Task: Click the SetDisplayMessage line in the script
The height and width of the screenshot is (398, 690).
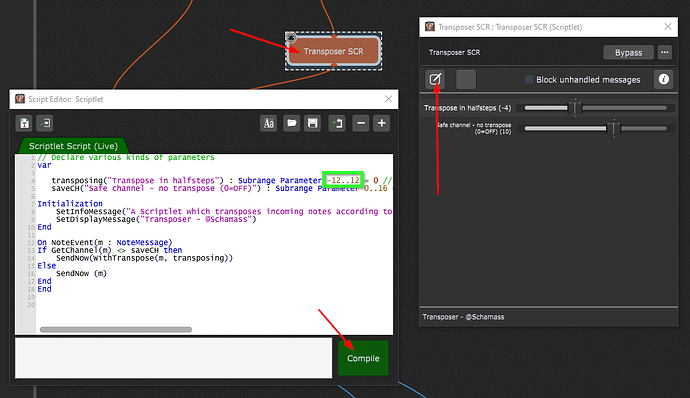Action: 156,219
